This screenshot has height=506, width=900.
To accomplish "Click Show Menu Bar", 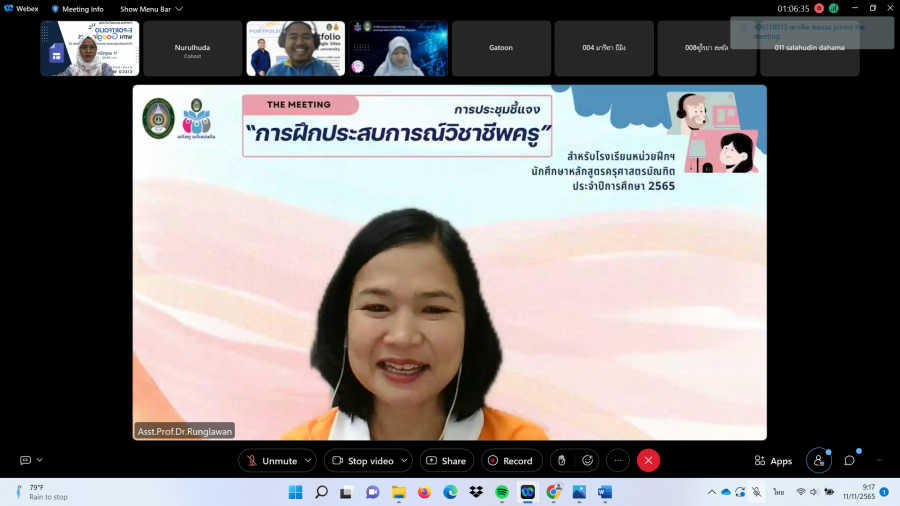I will (150, 9).
